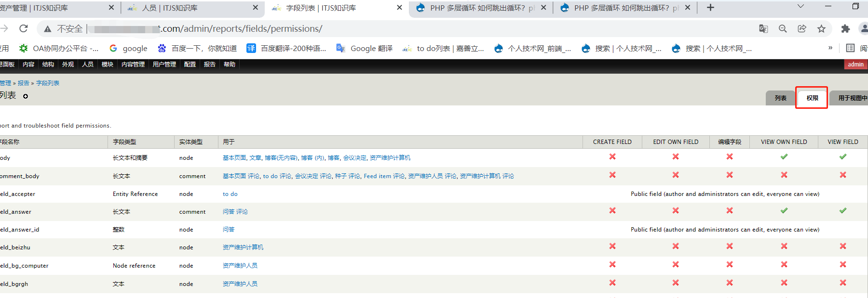Click the add shortcut icon beside page title
Viewport: 868px width, 298px height.
(x=26, y=96)
